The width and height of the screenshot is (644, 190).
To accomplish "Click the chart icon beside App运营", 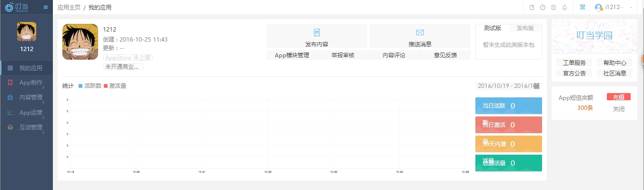I will pos(10,113).
